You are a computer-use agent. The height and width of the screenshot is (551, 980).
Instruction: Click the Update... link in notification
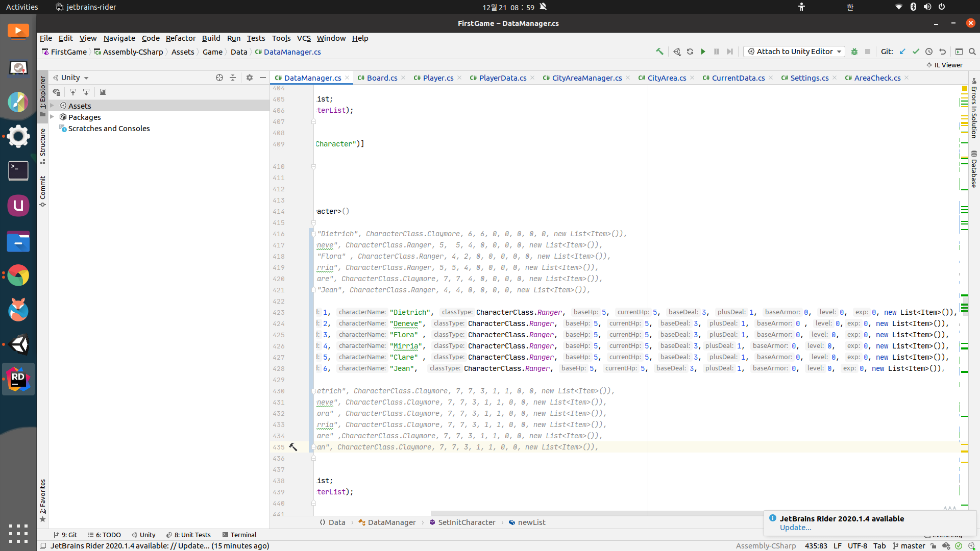(795, 528)
